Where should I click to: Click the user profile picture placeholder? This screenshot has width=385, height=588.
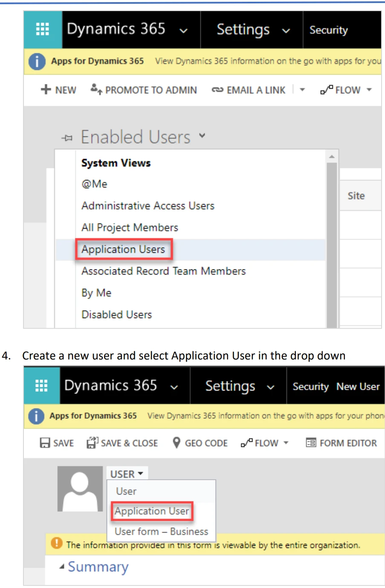pyautogui.click(x=80, y=489)
